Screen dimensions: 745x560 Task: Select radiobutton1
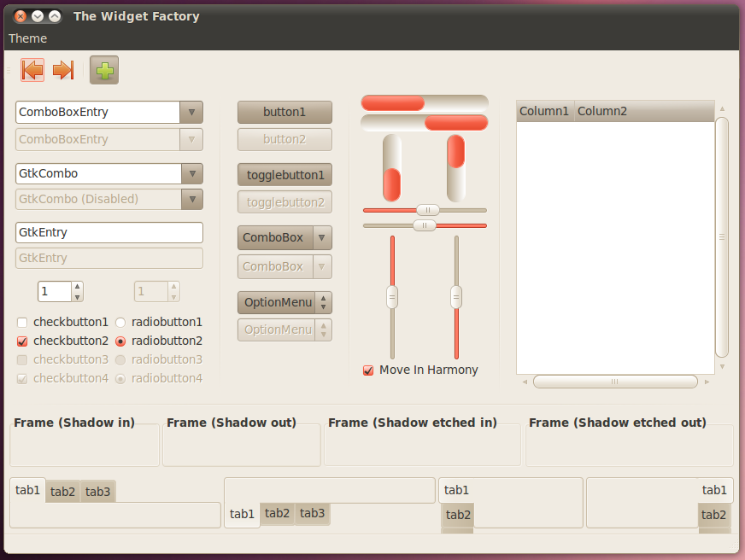(x=159, y=322)
